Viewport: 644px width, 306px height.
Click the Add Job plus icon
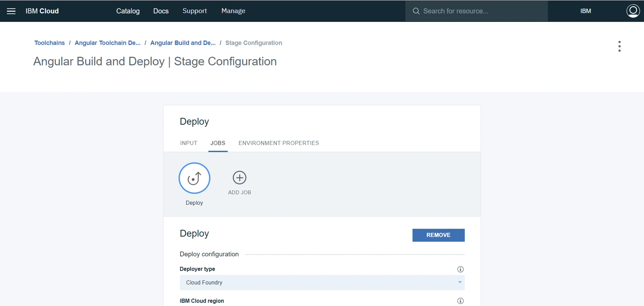point(240,178)
